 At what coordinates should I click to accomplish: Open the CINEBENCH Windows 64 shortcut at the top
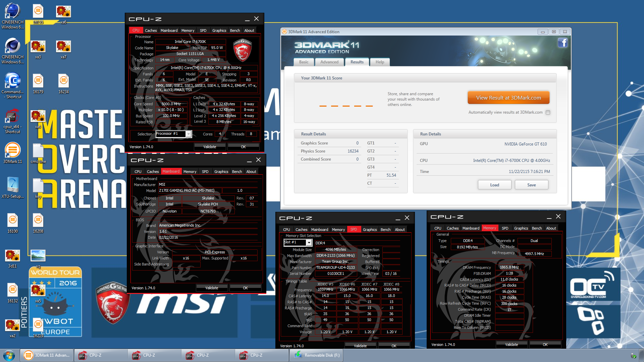[x=12, y=16]
